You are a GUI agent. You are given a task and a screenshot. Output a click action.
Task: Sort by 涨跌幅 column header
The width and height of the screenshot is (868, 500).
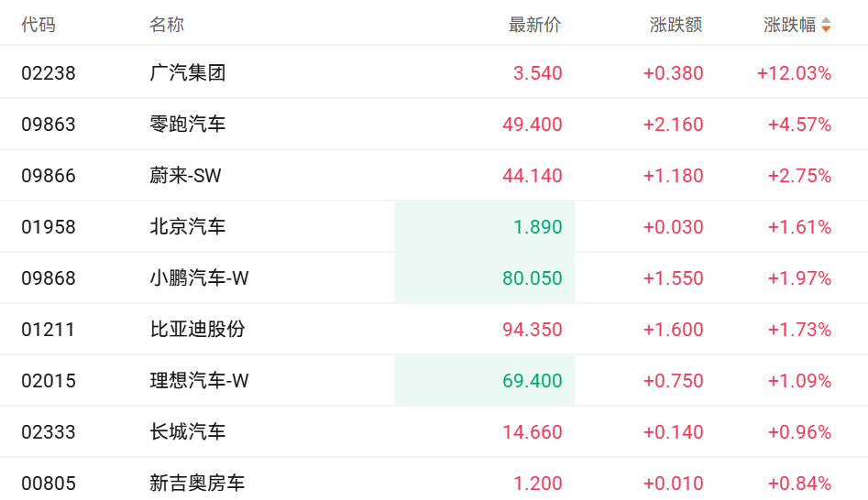[x=789, y=25]
